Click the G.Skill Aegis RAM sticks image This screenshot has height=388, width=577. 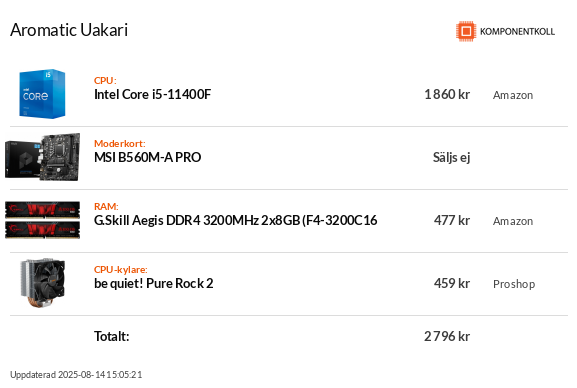42,220
